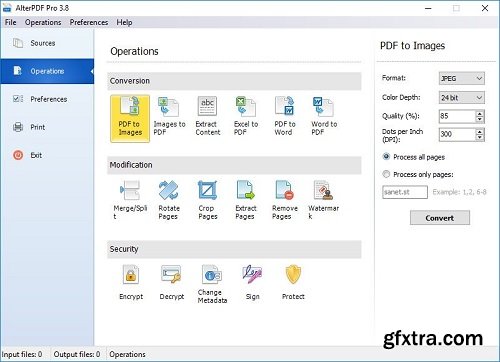
Task: Select the Process only pages radio button
Action: pos(386,174)
